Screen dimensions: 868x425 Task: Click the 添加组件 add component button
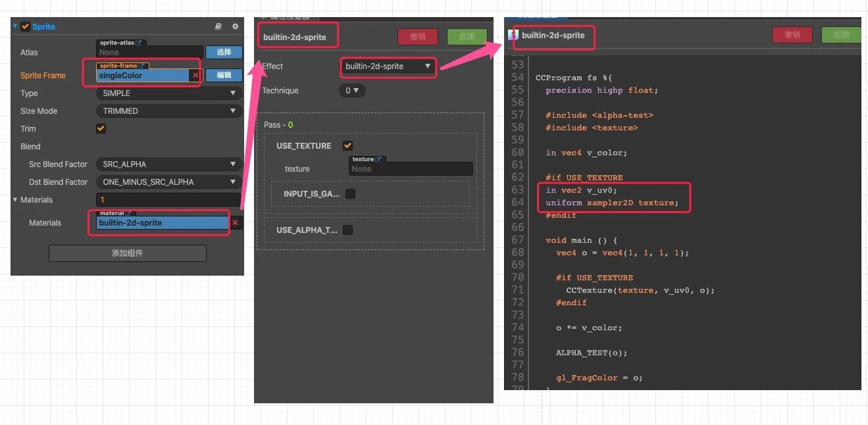point(128,253)
